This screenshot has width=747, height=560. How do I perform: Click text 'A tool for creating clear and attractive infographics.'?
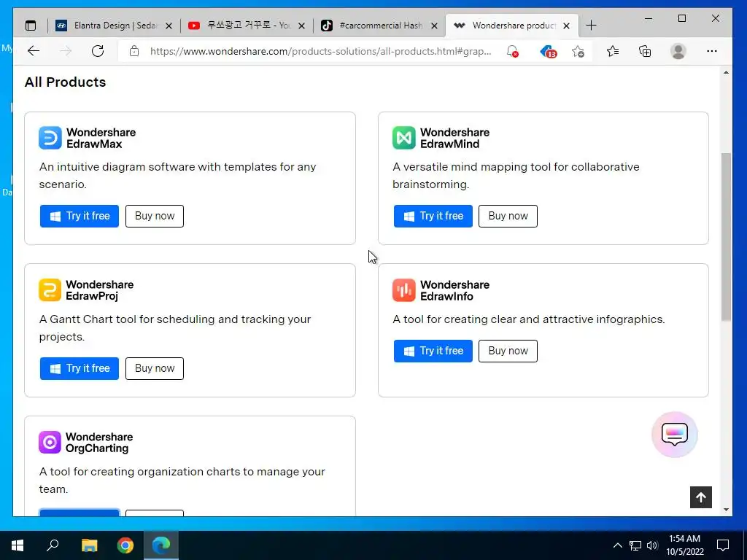pos(529,319)
